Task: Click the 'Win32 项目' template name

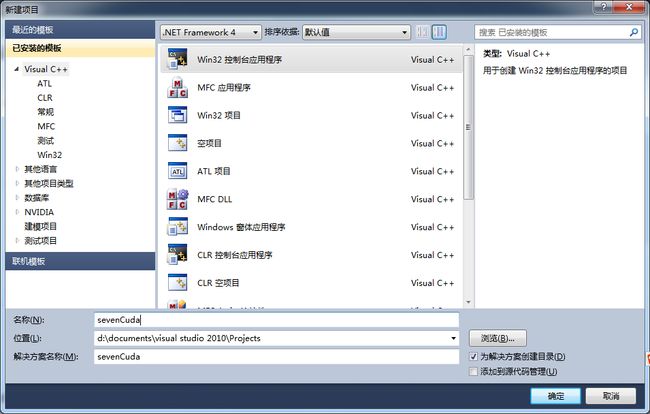Action: tap(219, 115)
